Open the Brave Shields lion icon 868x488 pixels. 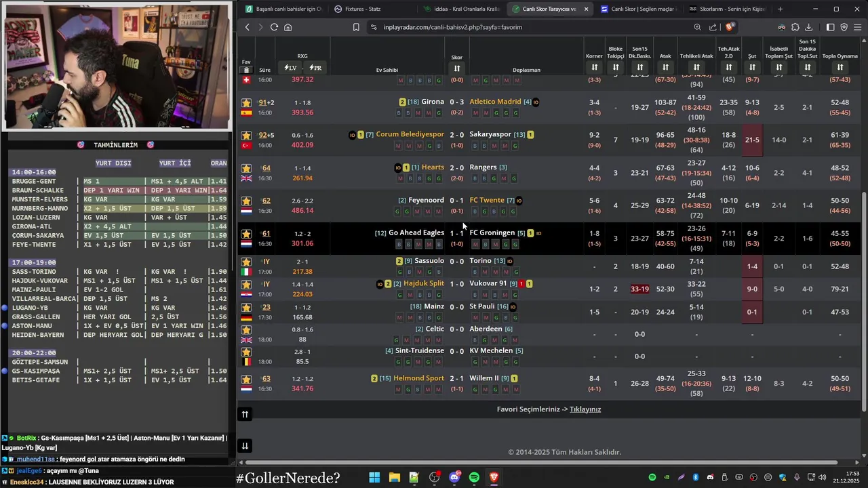730,27
